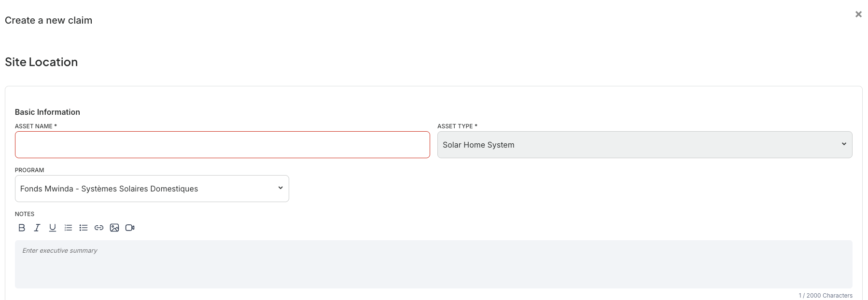The image size is (868, 300).
Task: Insert a numbered list in notes
Action: (68, 228)
